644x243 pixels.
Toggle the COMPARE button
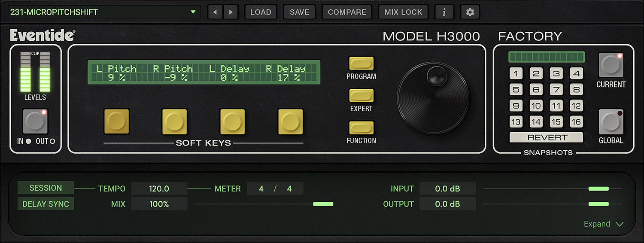tap(347, 12)
